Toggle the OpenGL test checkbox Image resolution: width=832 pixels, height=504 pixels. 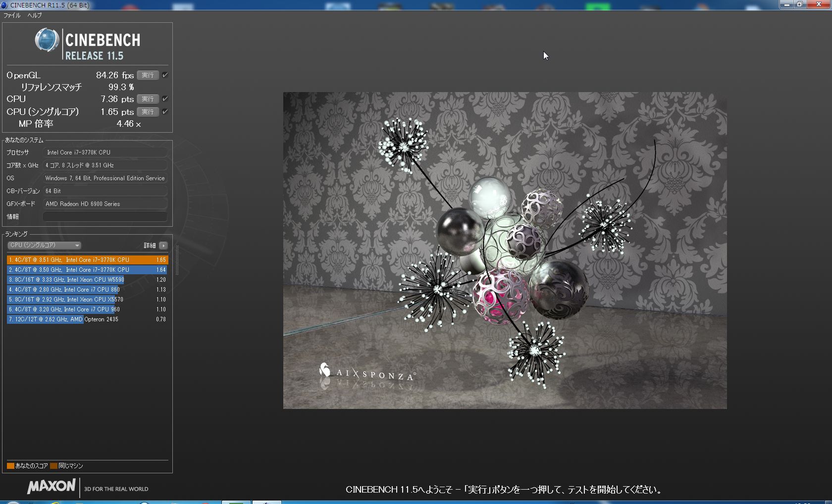[165, 75]
